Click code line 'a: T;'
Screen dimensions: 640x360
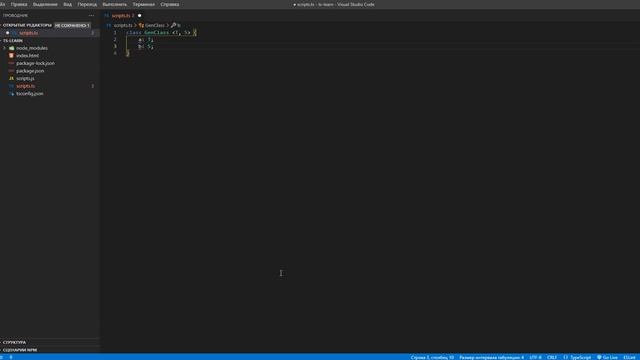[x=146, y=40]
